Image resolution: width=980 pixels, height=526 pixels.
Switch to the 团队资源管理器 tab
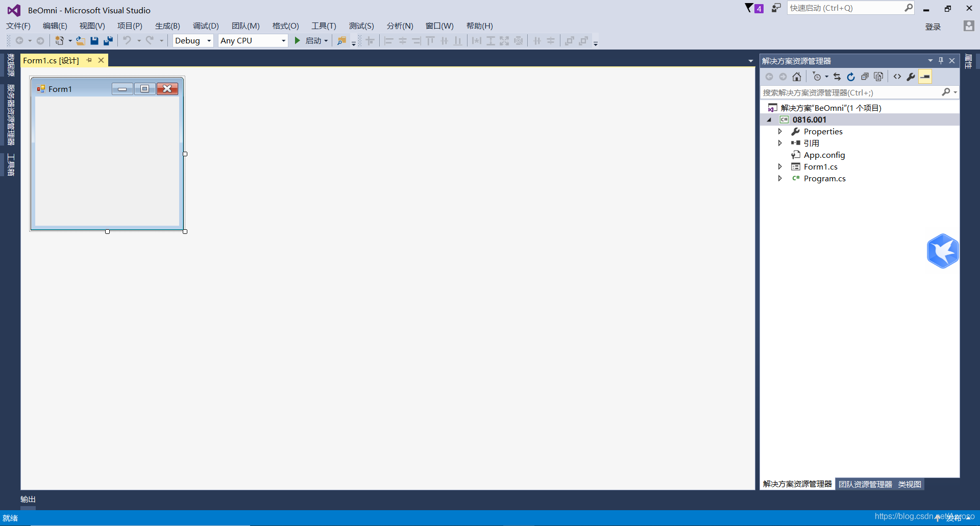pyautogui.click(x=865, y=484)
